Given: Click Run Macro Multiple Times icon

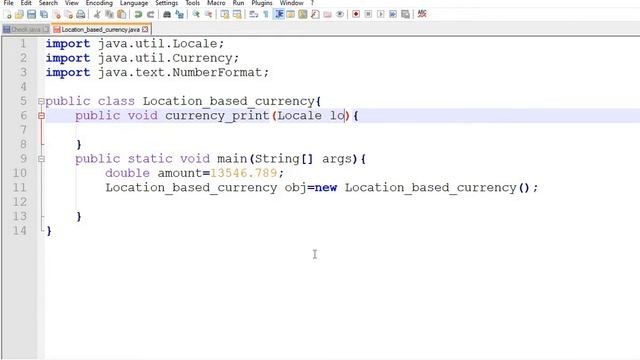Looking at the screenshot, I should tap(393, 15).
